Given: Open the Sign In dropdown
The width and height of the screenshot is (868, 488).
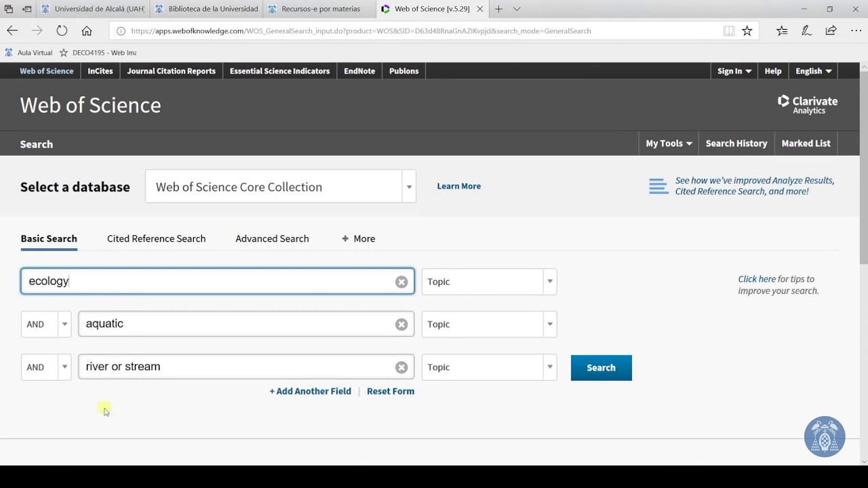Looking at the screenshot, I should pos(734,71).
